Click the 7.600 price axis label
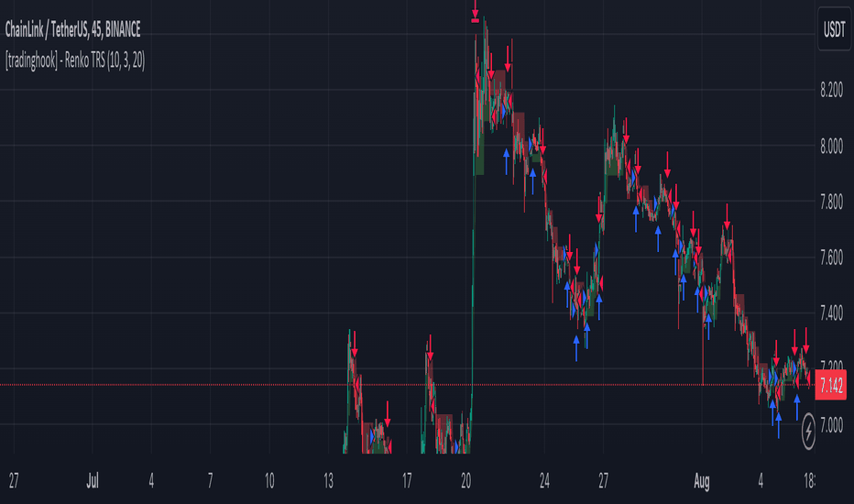 coord(832,257)
